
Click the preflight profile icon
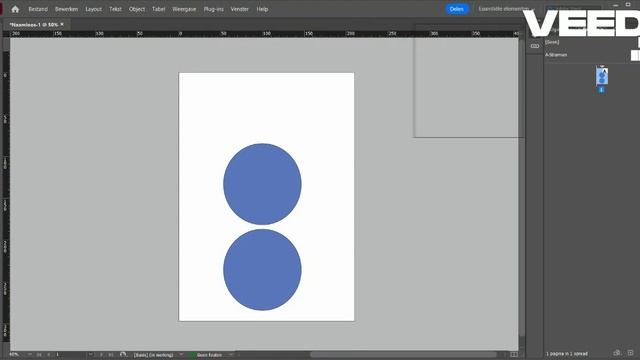[x=123, y=355]
